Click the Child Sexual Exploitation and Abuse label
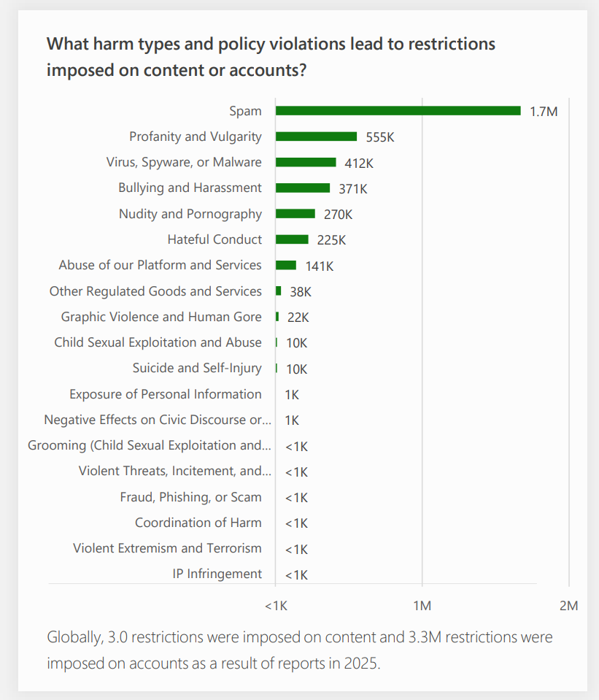Screen dimensions: 599x700 point(158,342)
